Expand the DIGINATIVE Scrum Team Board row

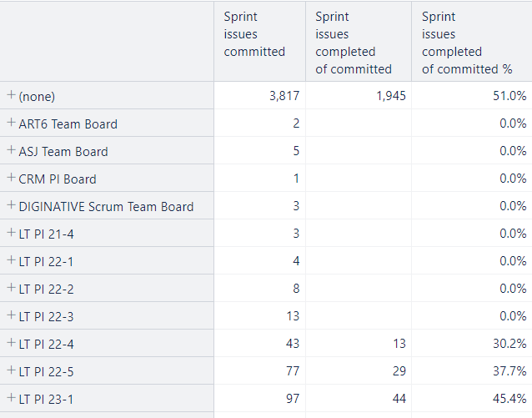point(11,204)
